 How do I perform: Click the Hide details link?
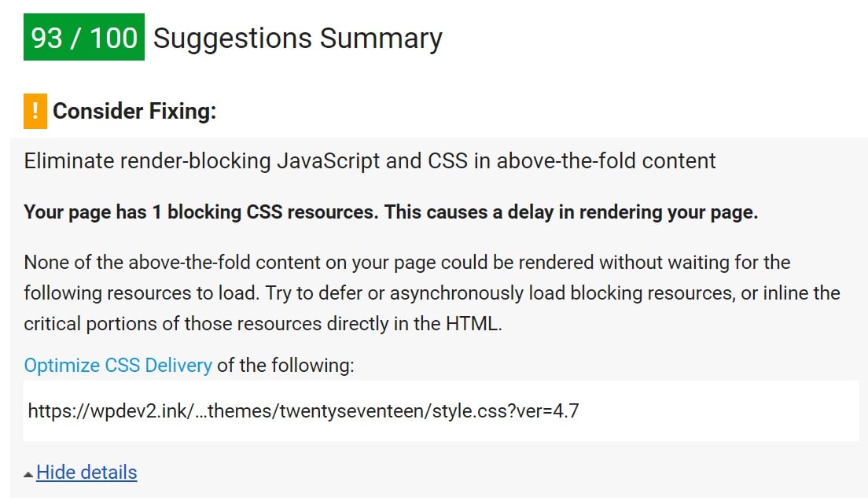coord(86,473)
